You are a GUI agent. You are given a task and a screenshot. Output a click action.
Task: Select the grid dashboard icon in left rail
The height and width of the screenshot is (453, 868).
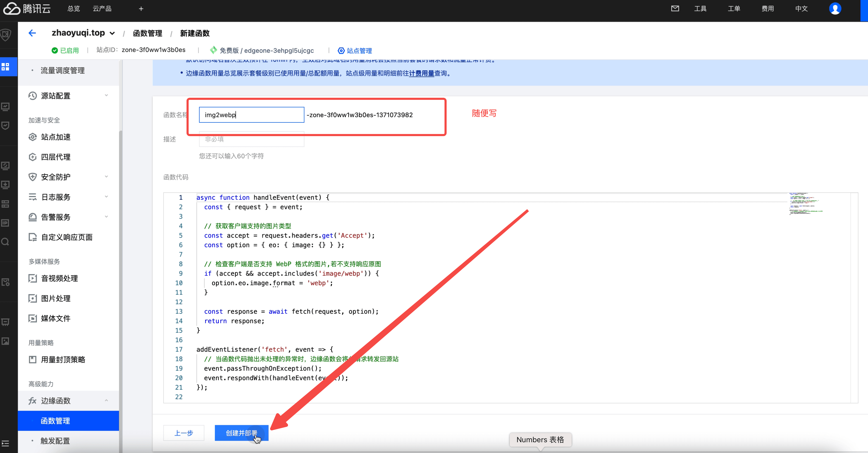tap(6, 67)
